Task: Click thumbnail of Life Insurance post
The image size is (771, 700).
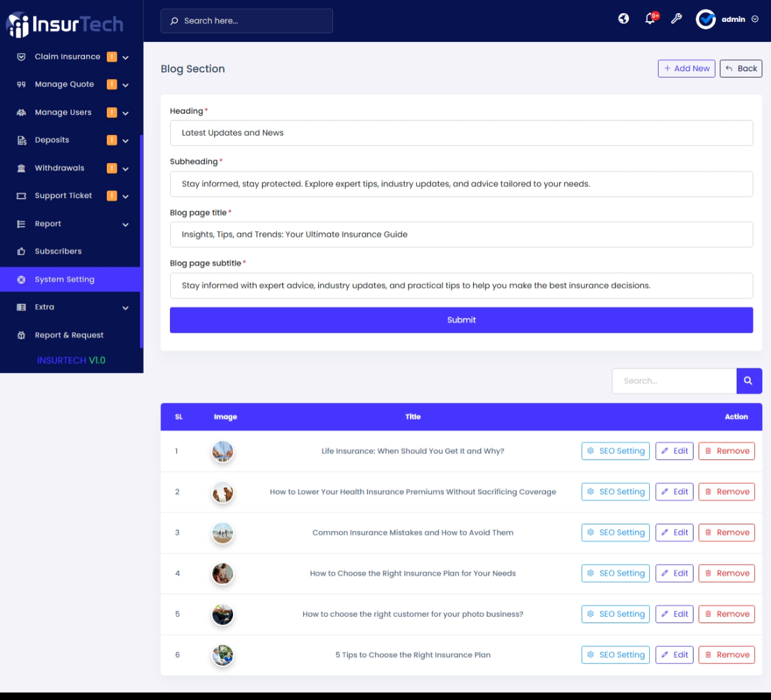Action: pos(222,451)
